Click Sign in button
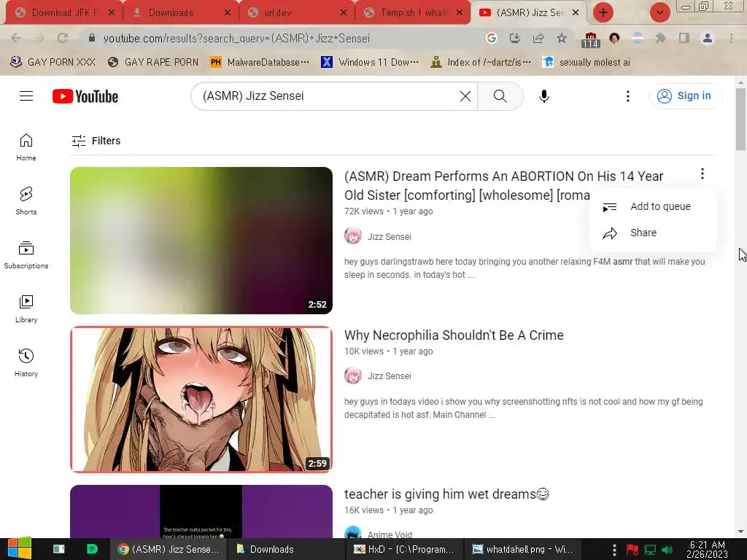The width and height of the screenshot is (747, 560). tap(685, 96)
